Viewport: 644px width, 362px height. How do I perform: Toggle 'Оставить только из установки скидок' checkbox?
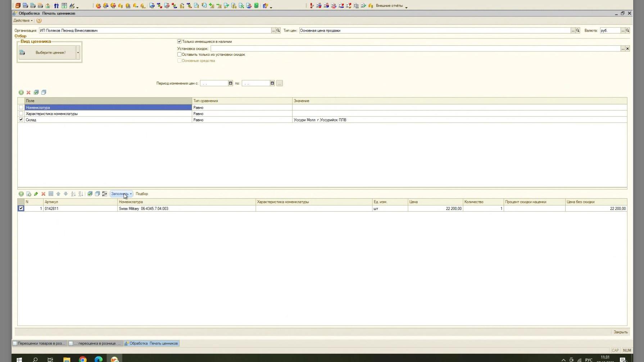click(180, 54)
